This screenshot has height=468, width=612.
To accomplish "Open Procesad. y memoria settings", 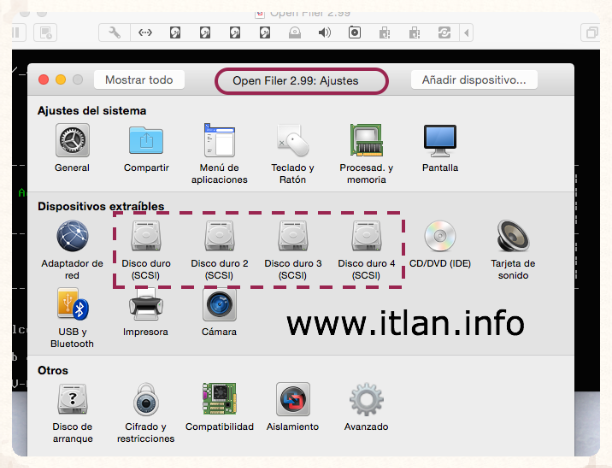I will (366, 141).
